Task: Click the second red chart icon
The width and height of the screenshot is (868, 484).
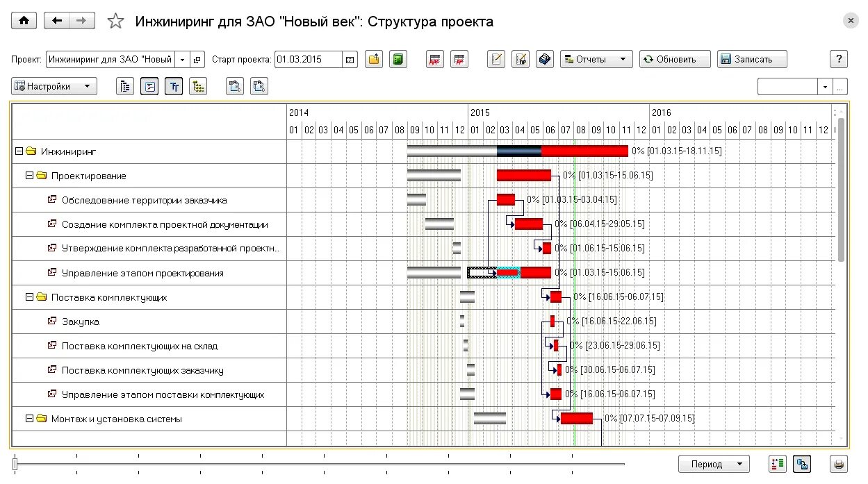Action: pos(459,60)
